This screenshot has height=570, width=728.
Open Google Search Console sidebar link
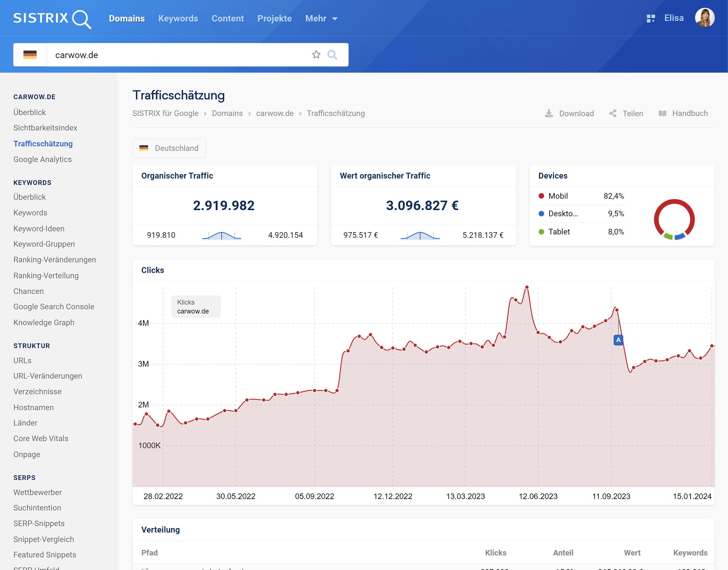click(x=54, y=307)
